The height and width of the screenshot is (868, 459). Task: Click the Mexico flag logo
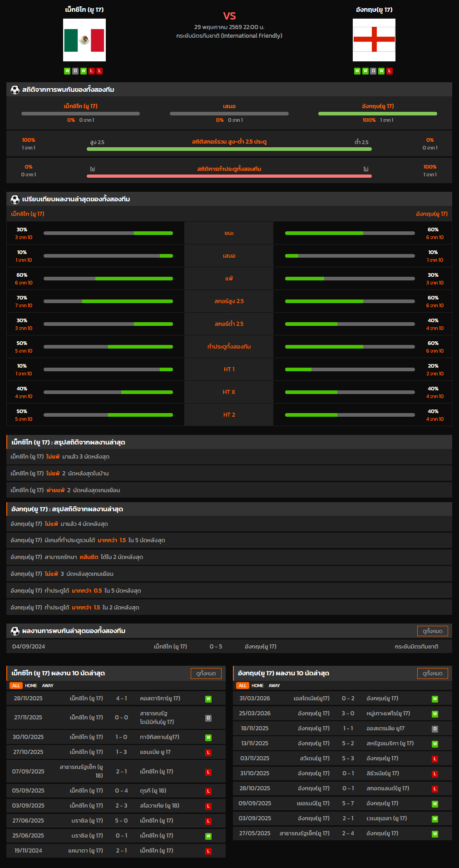click(x=84, y=40)
